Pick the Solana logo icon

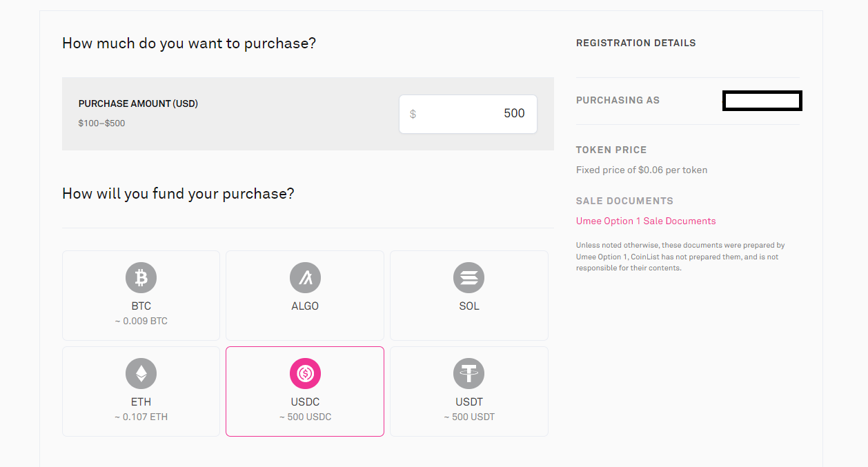[469, 278]
